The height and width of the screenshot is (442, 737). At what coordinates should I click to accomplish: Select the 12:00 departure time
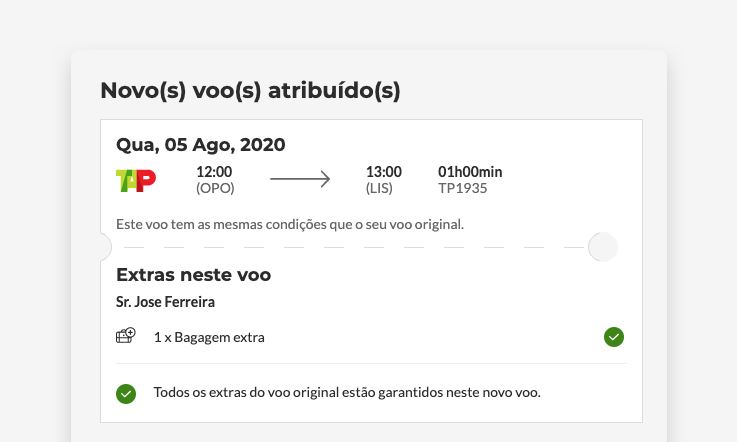[214, 172]
